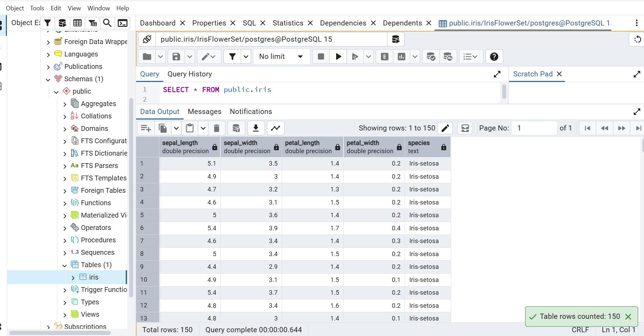The image size is (644, 336).
Task: Expand the Functions tree node
Action: coord(64,203)
